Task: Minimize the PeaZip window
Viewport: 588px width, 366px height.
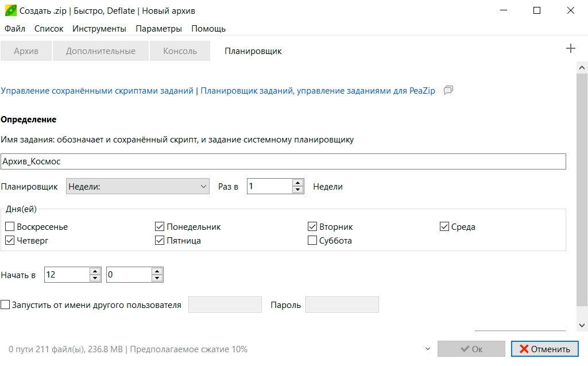Action: [504, 10]
